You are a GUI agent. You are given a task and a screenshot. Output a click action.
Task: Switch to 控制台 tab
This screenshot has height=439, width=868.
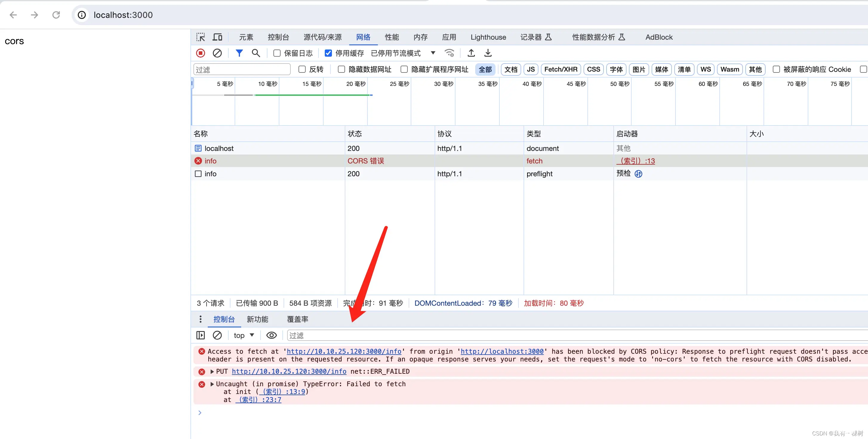224,319
